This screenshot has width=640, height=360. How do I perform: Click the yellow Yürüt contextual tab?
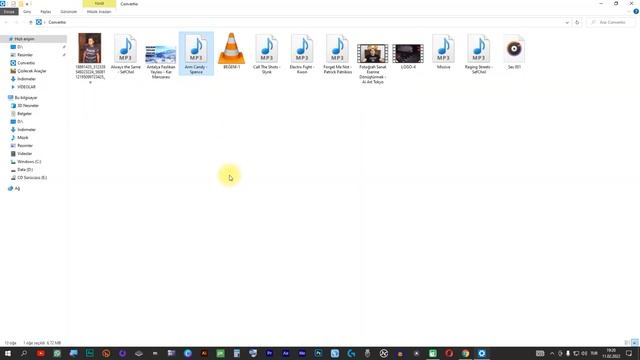(x=99, y=4)
